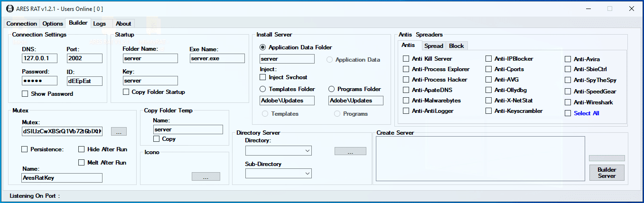Enable Anti-SbieCtrl checkbox
The height and width of the screenshot is (203, 644).
(x=586, y=69)
